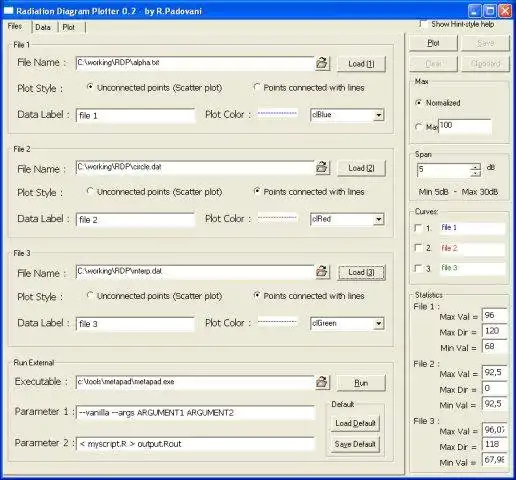516x480 pixels.
Task: Switch to the Data tab
Action: [43, 27]
